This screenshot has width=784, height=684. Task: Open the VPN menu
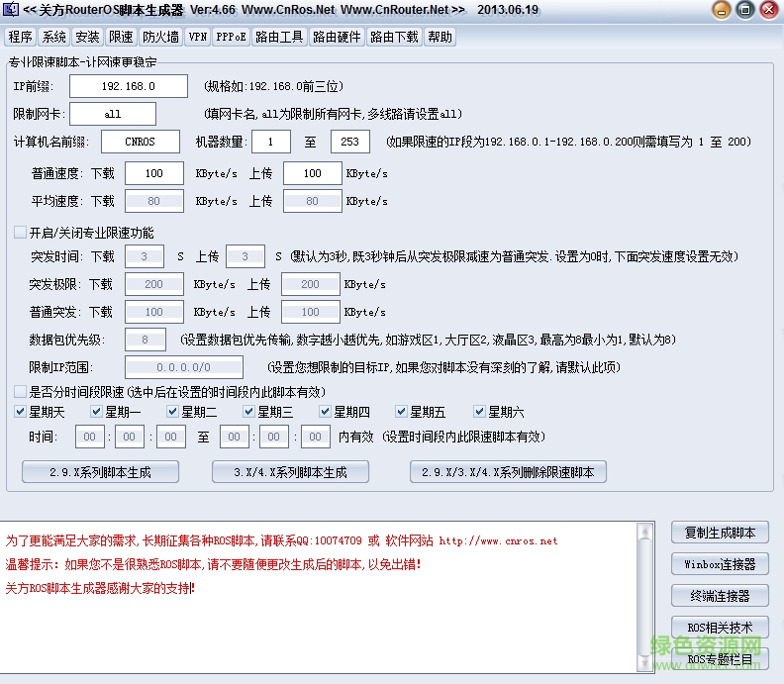click(198, 37)
